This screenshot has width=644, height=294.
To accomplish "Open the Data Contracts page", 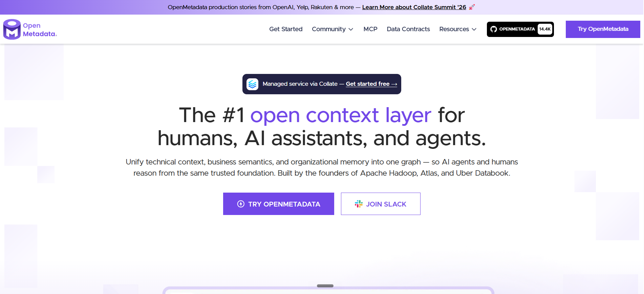I will pos(408,29).
